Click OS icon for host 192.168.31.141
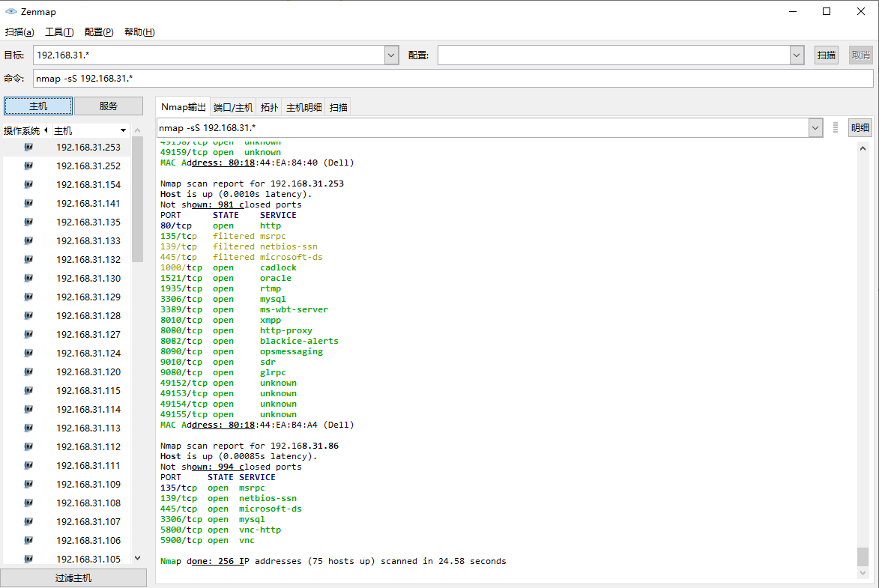879x588 pixels. coord(28,204)
